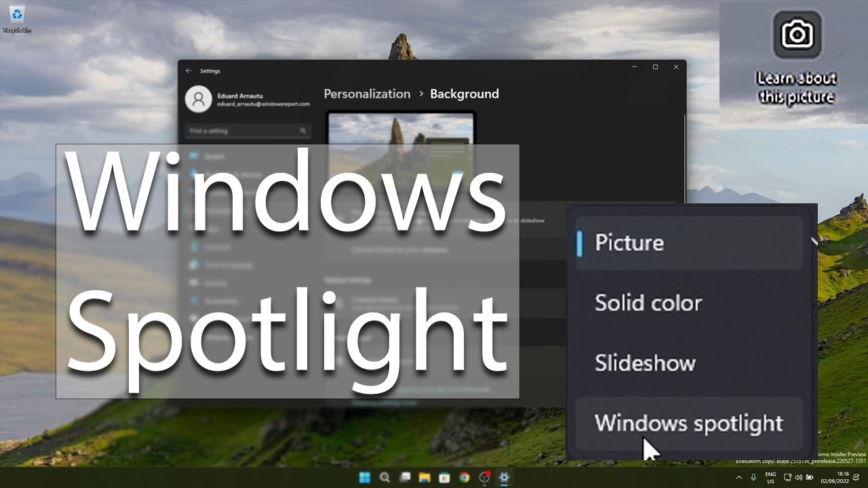Viewport: 868px width, 488px height.
Task: Maximize the Settings window
Action: [x=655, y=67]
